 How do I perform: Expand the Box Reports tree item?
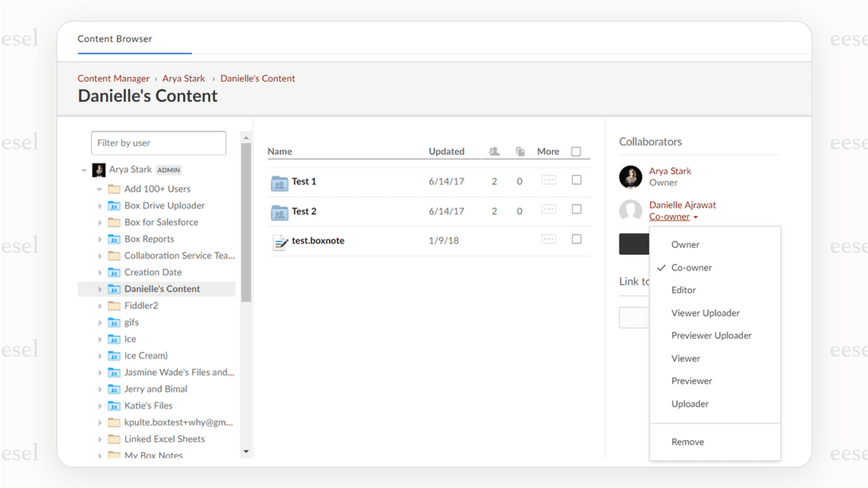(x=100, y=239)
